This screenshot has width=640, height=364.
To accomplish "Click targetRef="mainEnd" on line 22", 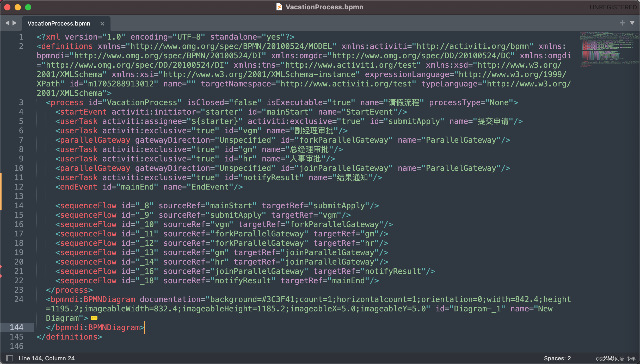I will [325, 280].
